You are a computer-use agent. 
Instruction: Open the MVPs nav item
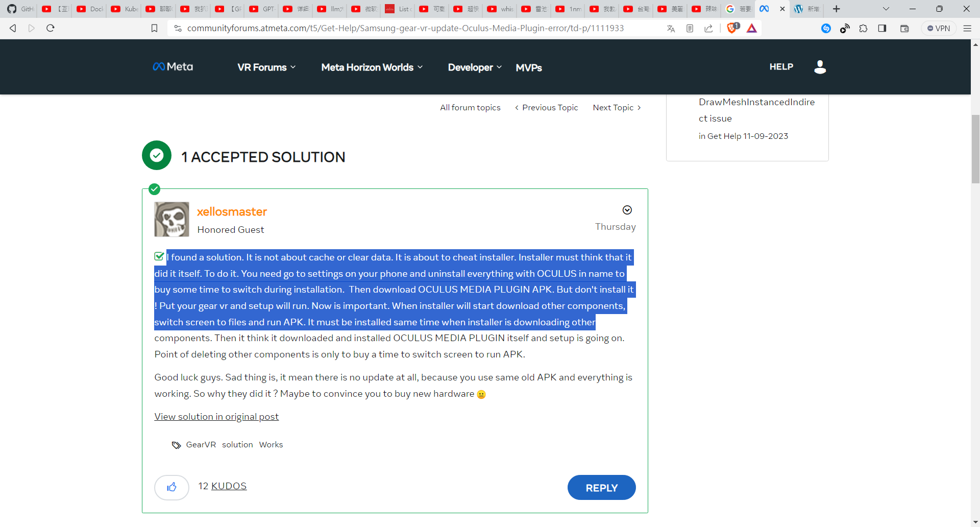click(529, 68)
